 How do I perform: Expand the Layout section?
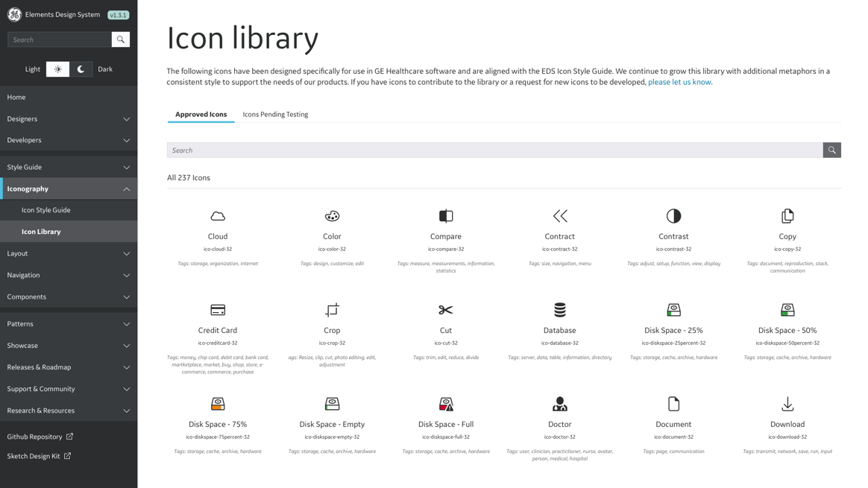click(x=69, y=253)
